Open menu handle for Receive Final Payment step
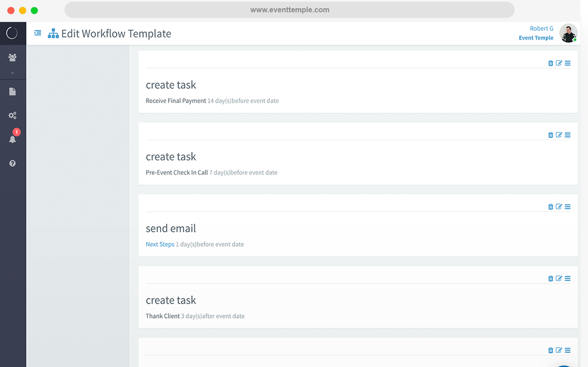The height and width of the screenshot is (367, 588). (x=568, y=63)
